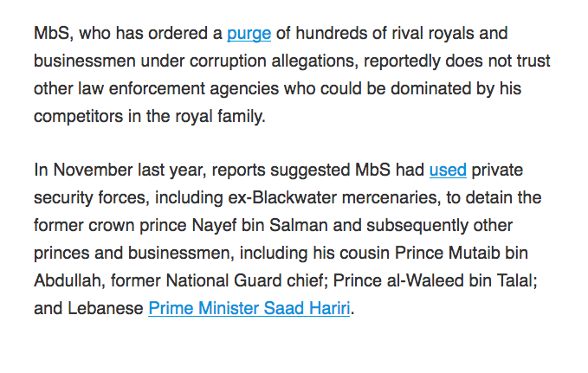
Task: Click the word "Blackwater" in the text
Action: point(294,198)
